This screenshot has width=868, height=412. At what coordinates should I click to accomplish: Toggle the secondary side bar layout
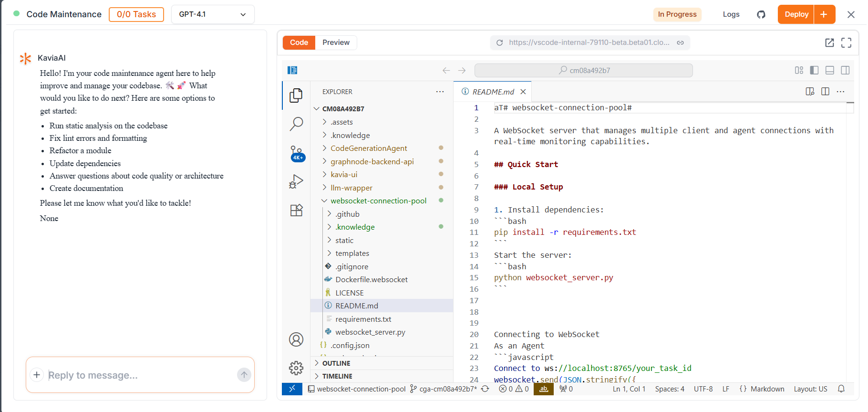point(845,70)
